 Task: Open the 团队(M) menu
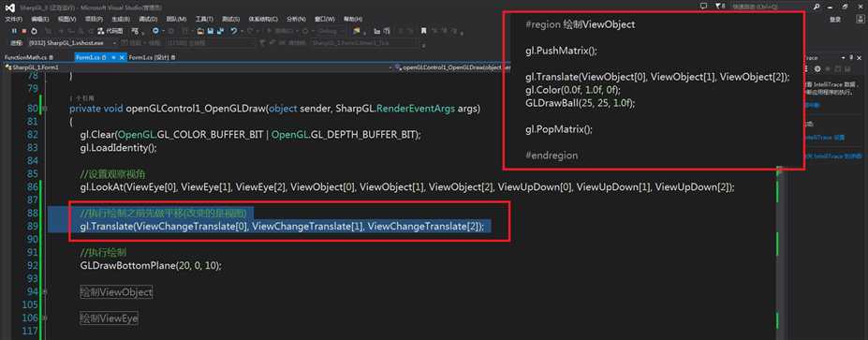[176, 20]
